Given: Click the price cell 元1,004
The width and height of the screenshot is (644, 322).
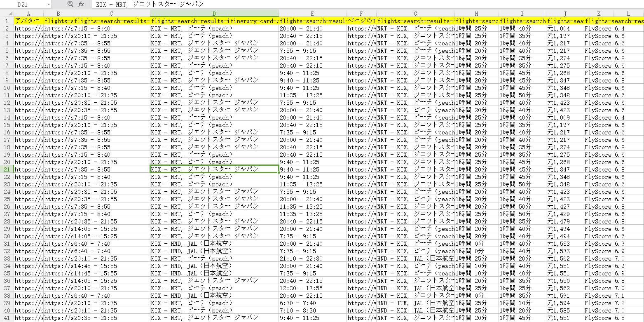Looking at the screenshot, I should (564, 28).
